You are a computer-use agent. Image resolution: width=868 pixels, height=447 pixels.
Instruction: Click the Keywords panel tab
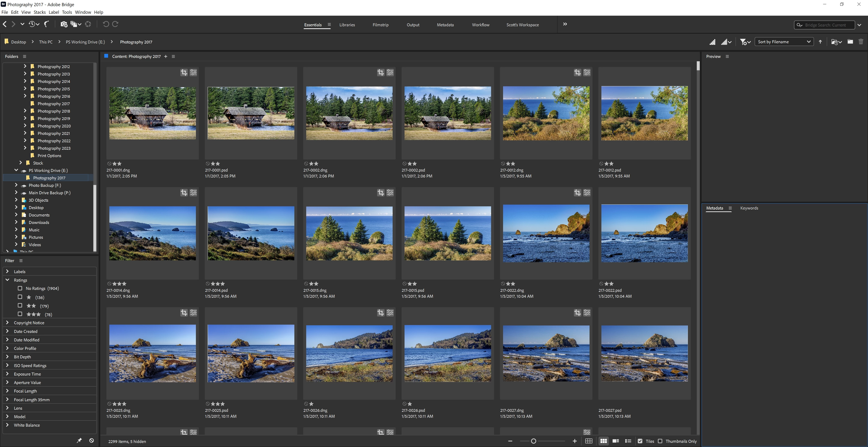point(749,208)
